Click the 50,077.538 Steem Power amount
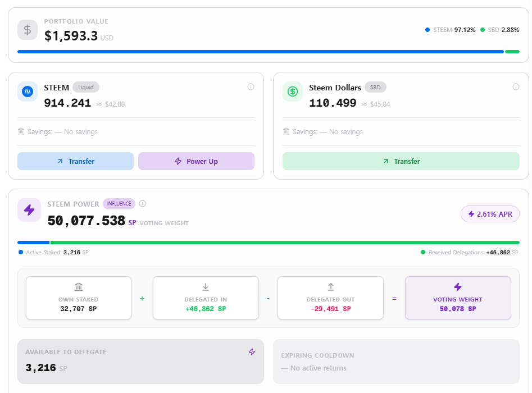 pos(86,221)
